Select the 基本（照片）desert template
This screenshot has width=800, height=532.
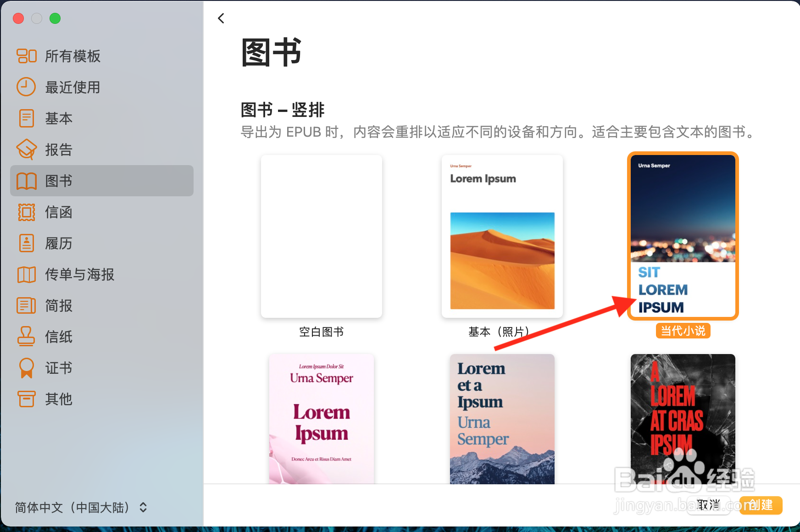[x=502, y=236]
